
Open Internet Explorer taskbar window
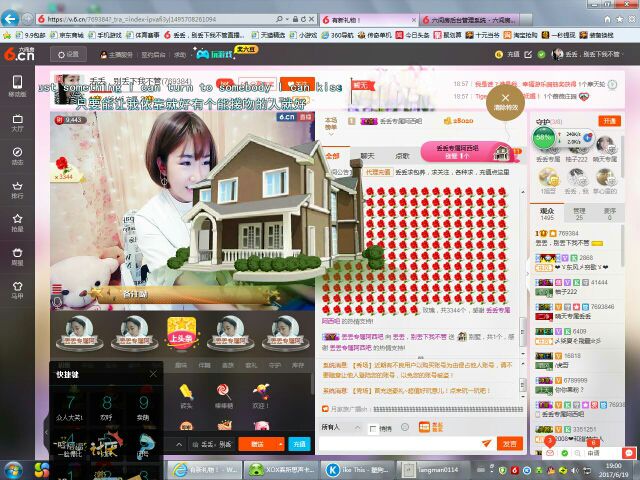pyautogui.click(x=204, y=470)
